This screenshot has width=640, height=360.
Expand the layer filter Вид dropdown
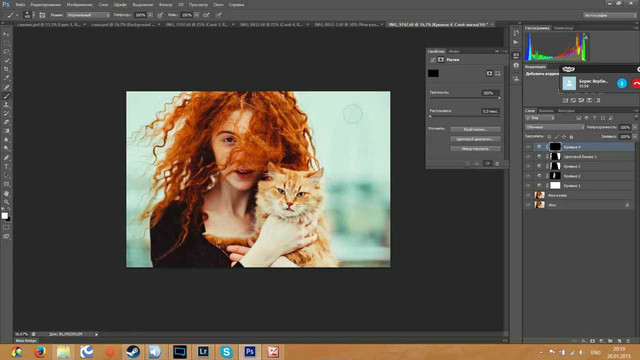(x=540, y=118)
